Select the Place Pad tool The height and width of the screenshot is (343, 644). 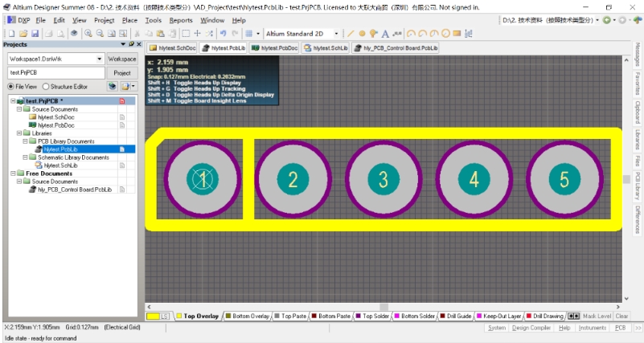362,34
